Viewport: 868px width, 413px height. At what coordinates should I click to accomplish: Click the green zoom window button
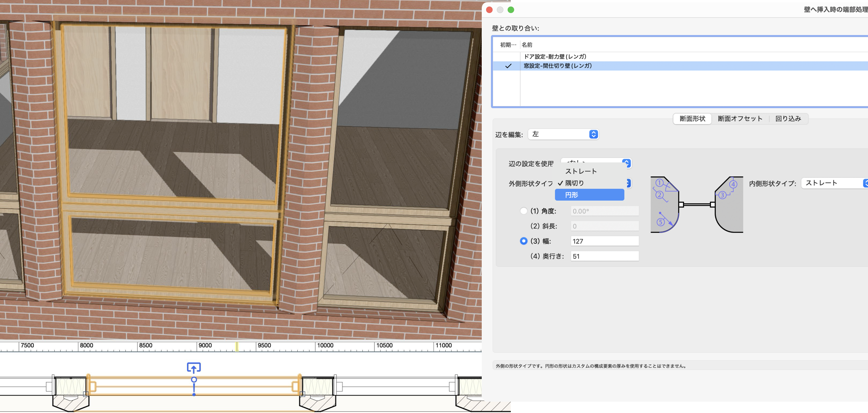tap(511, 10)
